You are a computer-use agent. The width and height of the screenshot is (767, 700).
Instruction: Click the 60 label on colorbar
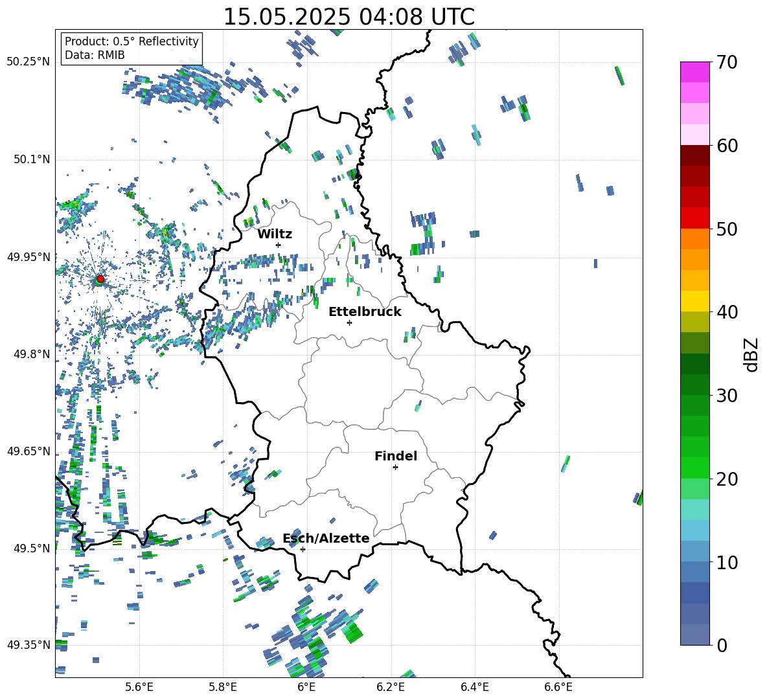[x=727, y=146]
